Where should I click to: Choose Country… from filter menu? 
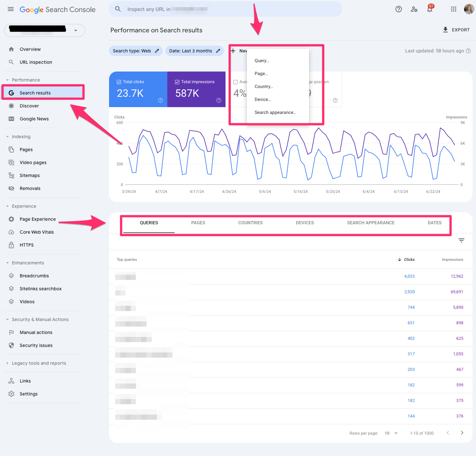tap(278, 86)
